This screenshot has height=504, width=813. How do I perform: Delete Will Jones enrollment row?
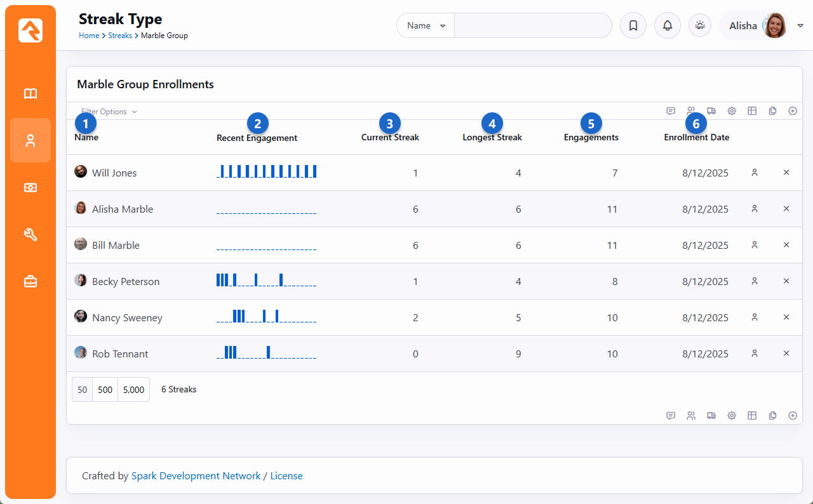coord(786,173)
